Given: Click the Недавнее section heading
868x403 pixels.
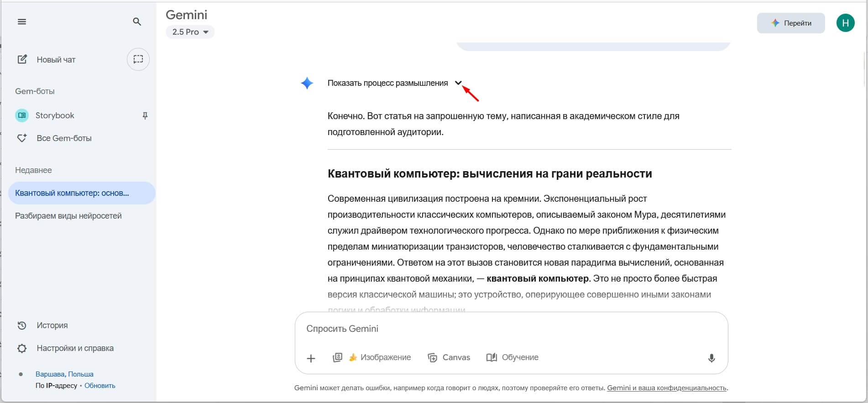Looking at the screenshot, I should 33,170.
